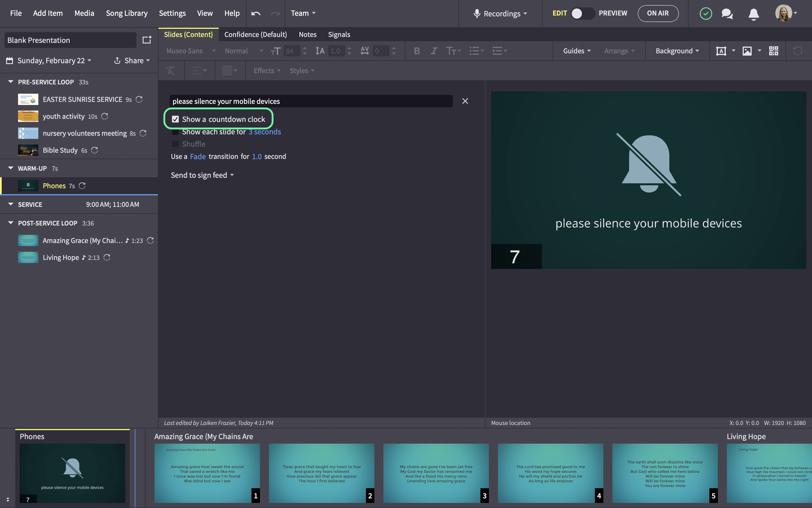Image resolution: width=812 pixels, height=508 pixels.
Task: Switch to the Notes tab
Action: point(307,34)
